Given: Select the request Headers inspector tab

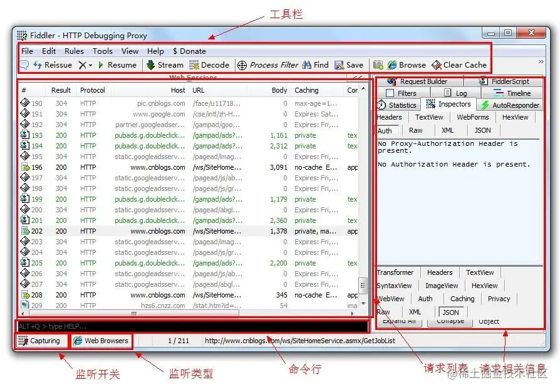Looking at the screenshot, I should (389, 117).
